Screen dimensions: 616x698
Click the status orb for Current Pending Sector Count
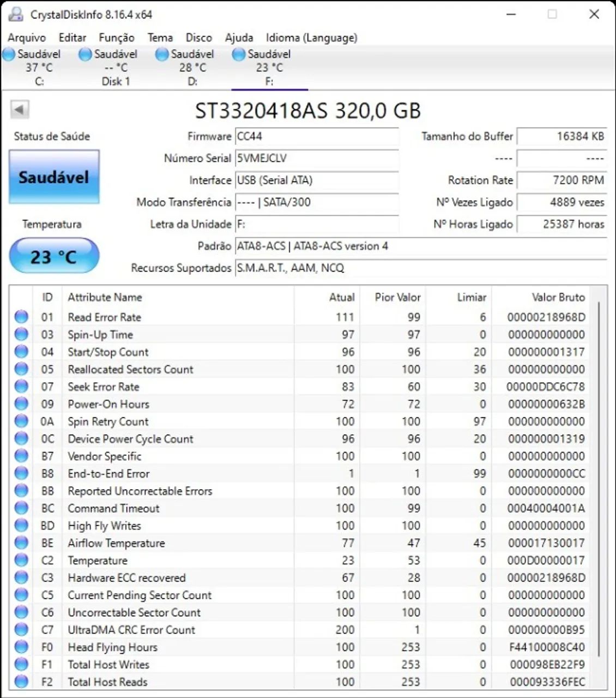pyautogui.click(x=21, y=595)
